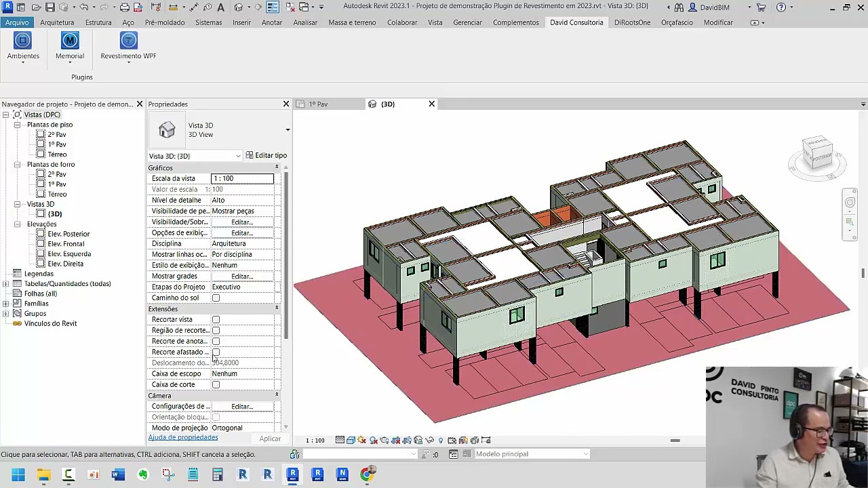Collapse Plantas de piso node

[x=18, y=125]
